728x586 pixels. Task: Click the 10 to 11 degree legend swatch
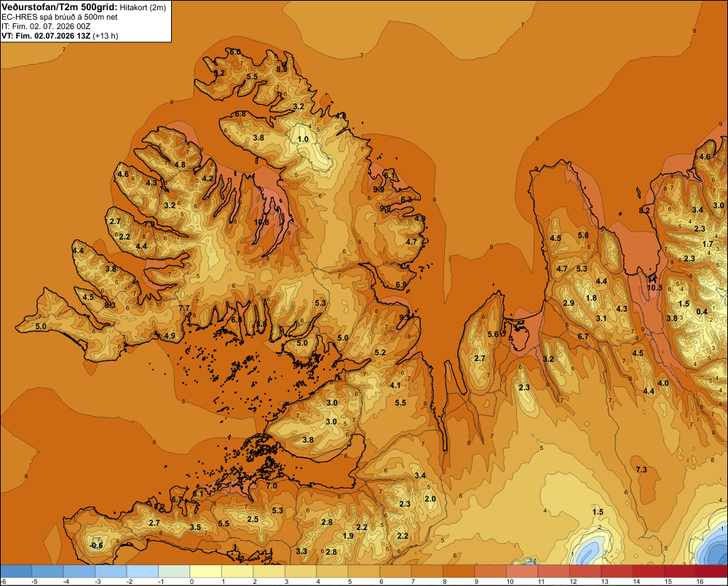[x=522, y=571]
